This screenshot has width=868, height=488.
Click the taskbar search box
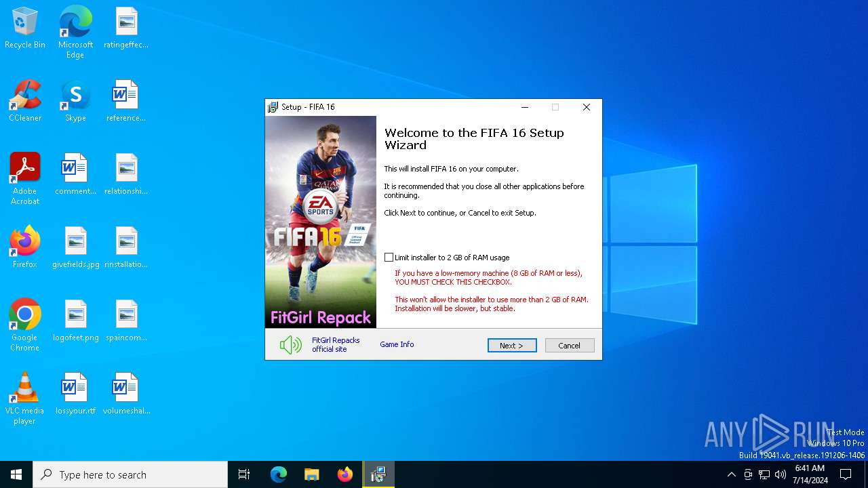(x=130, y=474)
